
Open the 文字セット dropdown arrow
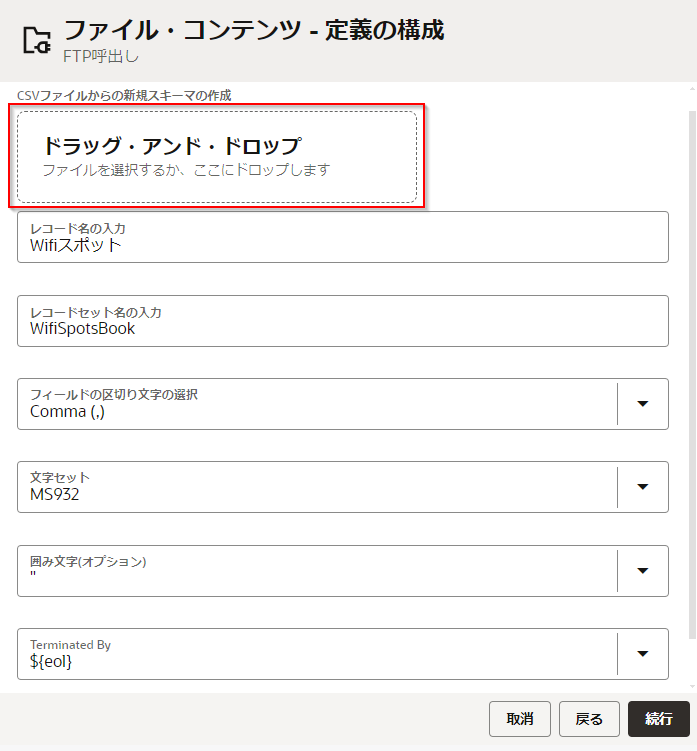(643, 487)
